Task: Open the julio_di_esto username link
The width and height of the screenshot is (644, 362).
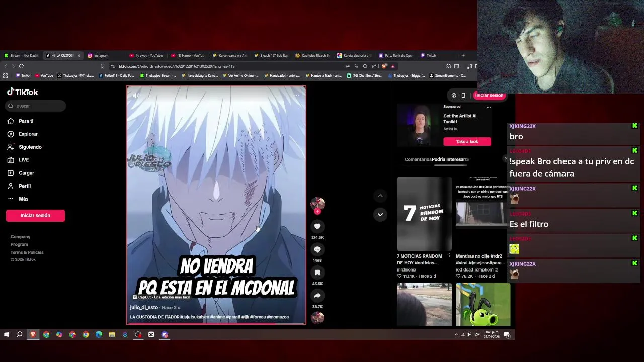Action: 144,307
